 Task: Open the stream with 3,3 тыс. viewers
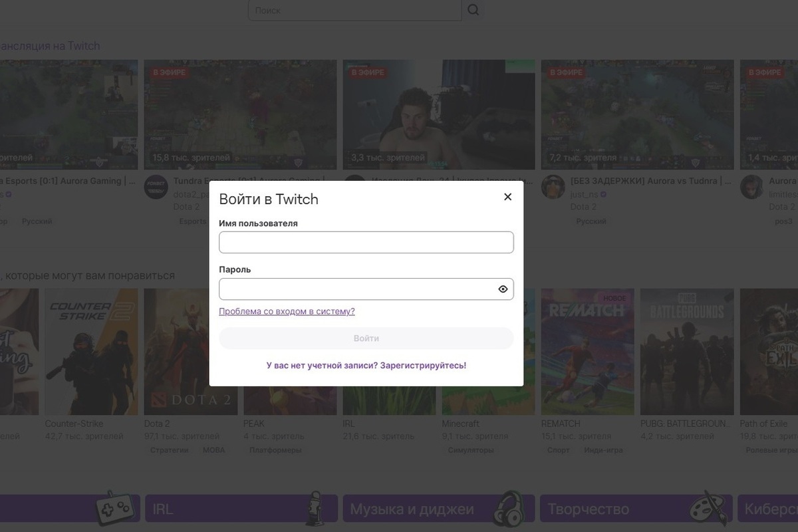pyautogui.click(x=439, y=114)
